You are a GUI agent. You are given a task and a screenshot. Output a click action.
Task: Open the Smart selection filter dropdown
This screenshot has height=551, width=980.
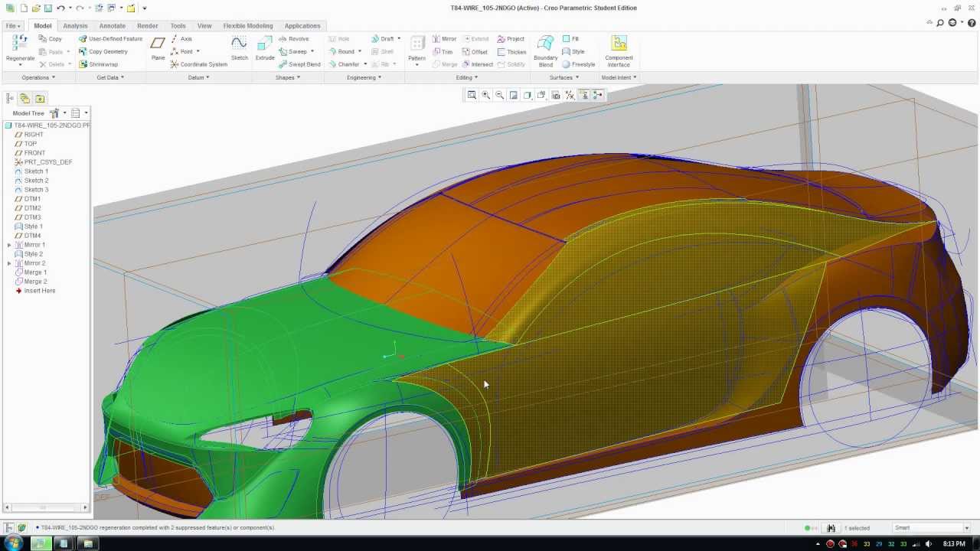(932, 528)
